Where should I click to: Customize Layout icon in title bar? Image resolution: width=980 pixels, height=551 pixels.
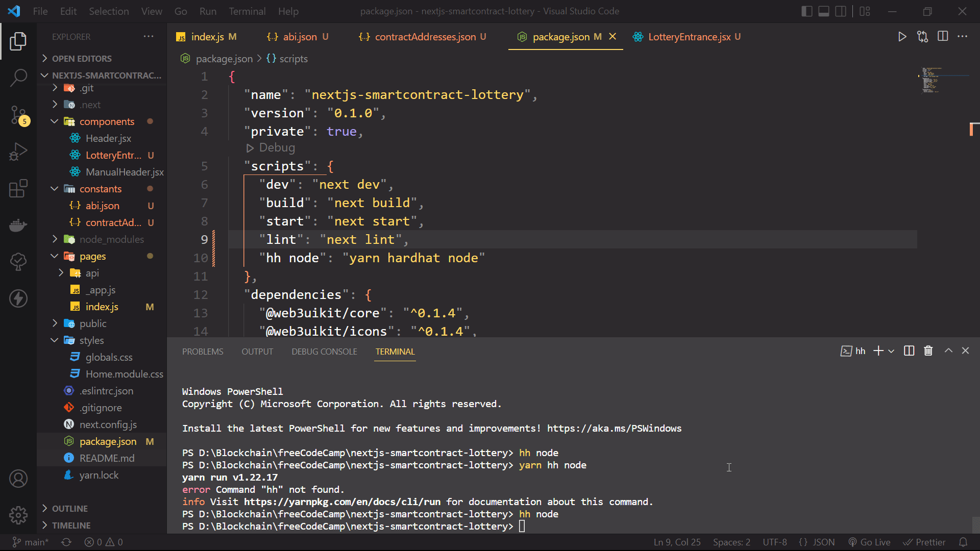click(865, 11)
